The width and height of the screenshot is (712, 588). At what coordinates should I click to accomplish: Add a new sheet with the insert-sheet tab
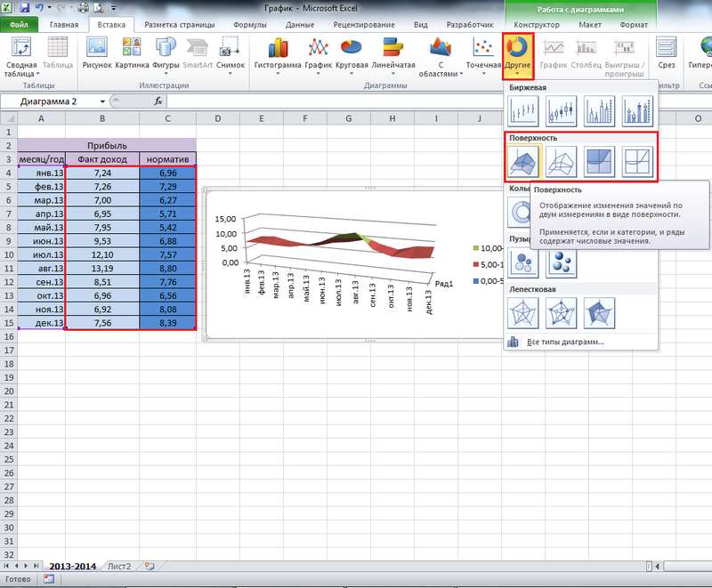pos(150,567)
